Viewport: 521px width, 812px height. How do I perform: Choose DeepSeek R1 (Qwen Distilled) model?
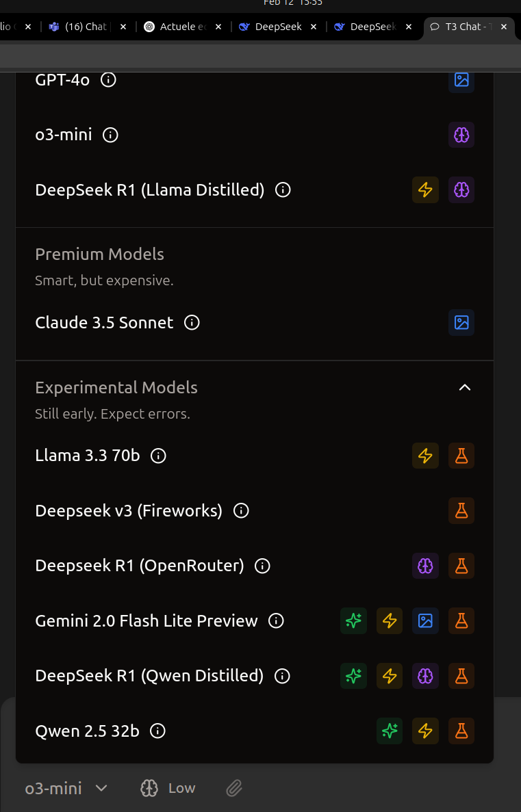[x=149, y=677]
